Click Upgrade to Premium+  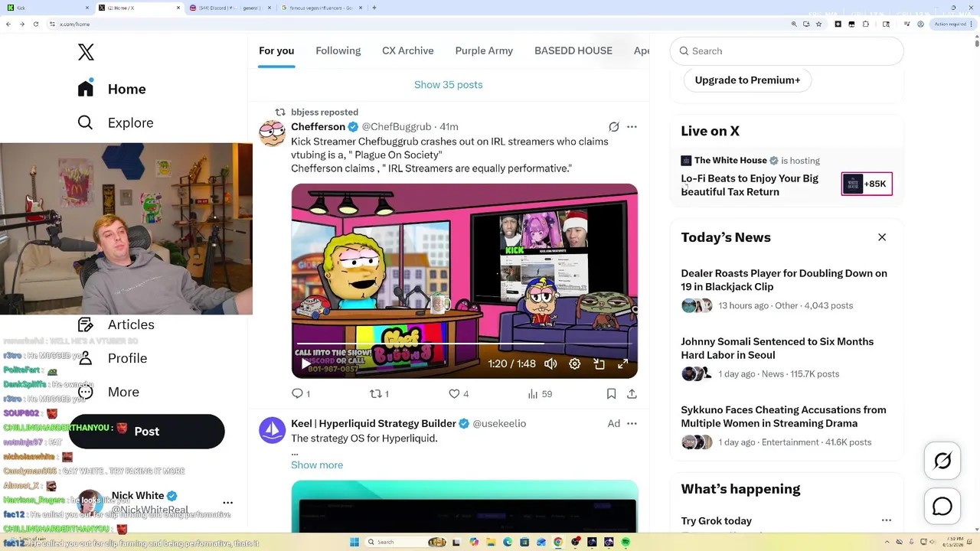[747, 80]
